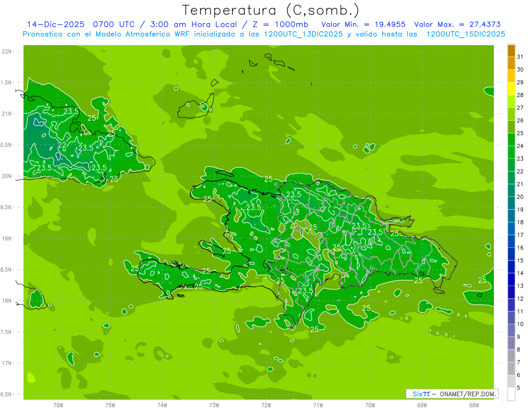
Task: Click the '75W' longitude axis label
Action: tap(110, 405)
